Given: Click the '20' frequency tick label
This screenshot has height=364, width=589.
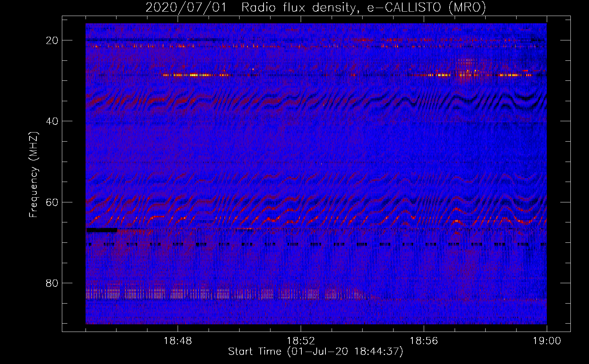Looking at the screenshot, I should (52, 40).
